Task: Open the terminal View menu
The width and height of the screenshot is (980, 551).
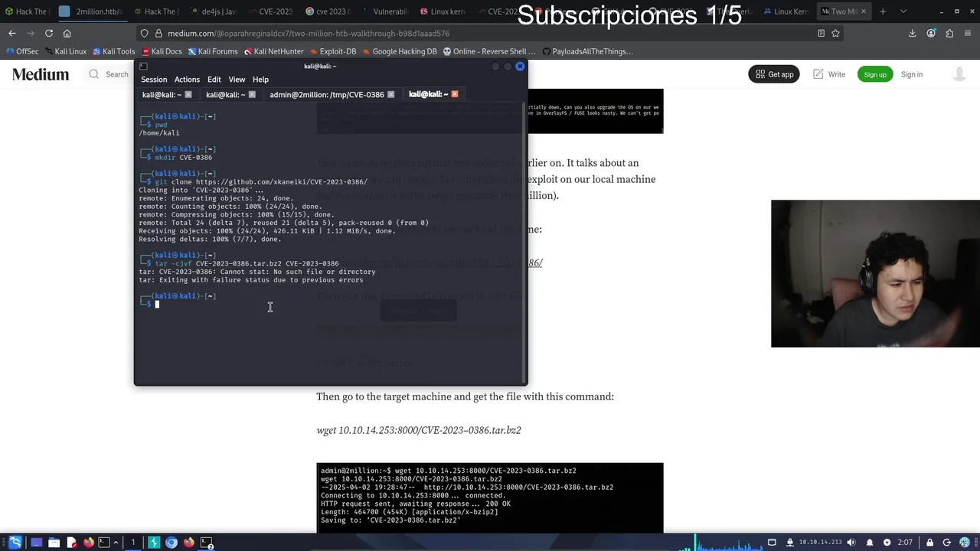Action: click(x=237, y=80)
